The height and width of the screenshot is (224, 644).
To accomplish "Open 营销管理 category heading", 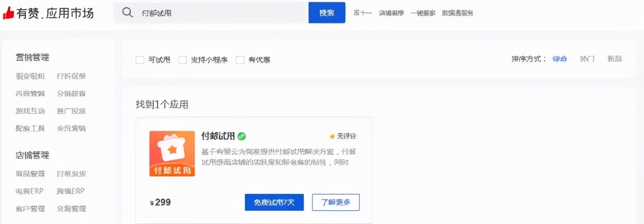I will (x=32, y=57).
